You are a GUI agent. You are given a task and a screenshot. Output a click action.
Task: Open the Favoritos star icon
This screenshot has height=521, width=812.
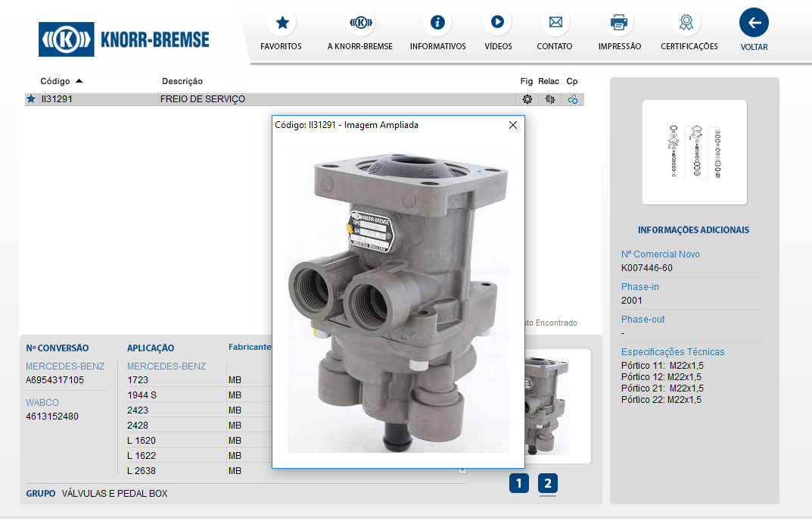[x=282, y=23]
